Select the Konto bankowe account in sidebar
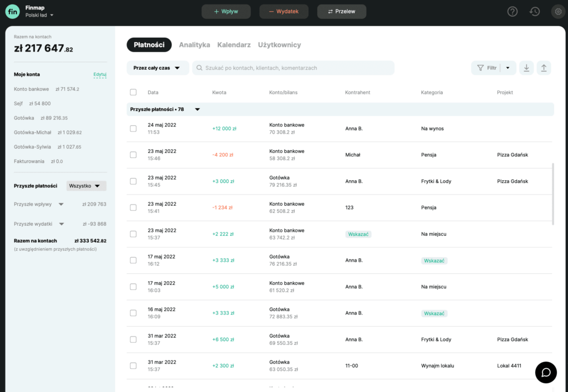Screen dimensions: 568x392 click(x=47, y=89)
